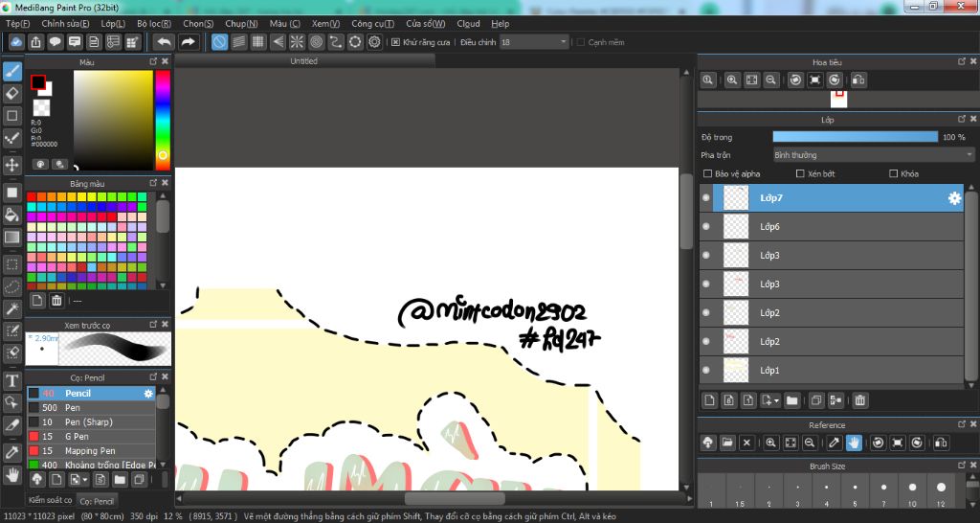This screenshot has height=523, width=980.
Task: Open the Lớp(L) menu
Action: [x=113, y=24]
